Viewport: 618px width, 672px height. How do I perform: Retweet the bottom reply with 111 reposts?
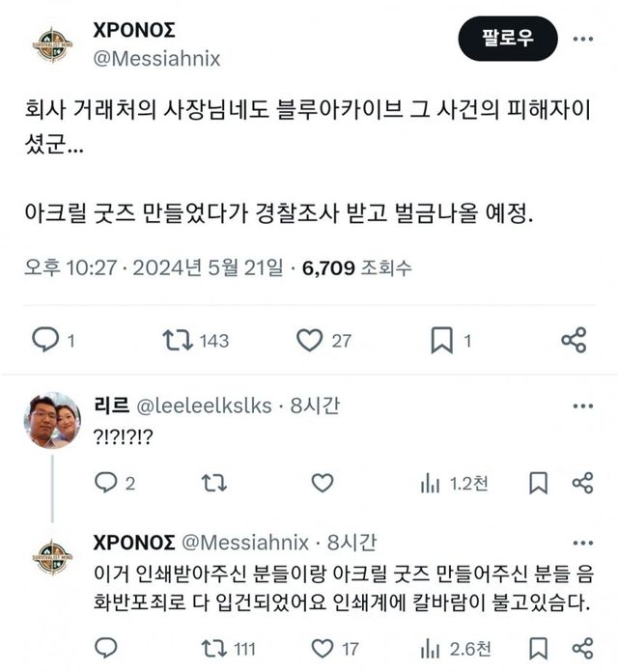coord(216,648)
